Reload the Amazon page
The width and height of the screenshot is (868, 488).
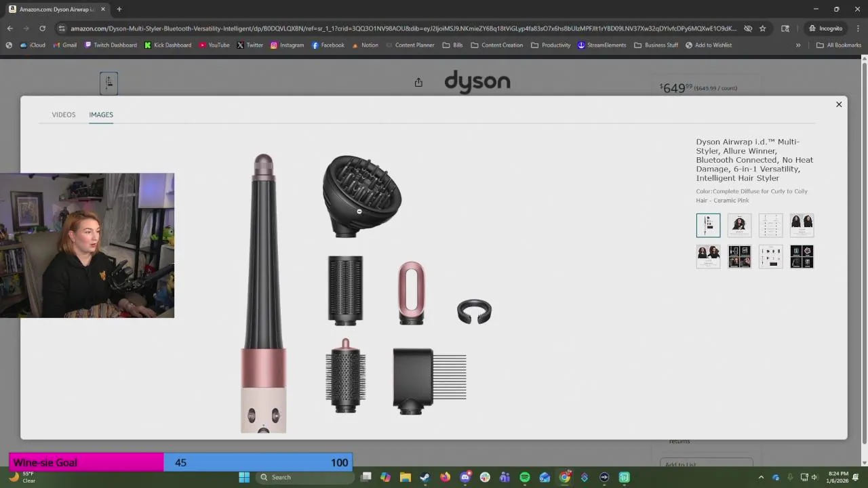tap(42, 28)
